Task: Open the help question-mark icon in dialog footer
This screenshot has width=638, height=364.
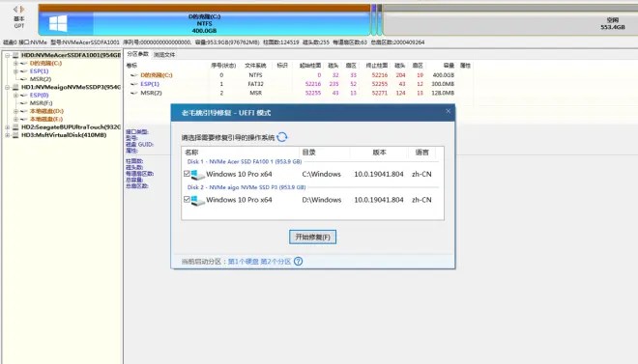Action: tap(299, 262)
